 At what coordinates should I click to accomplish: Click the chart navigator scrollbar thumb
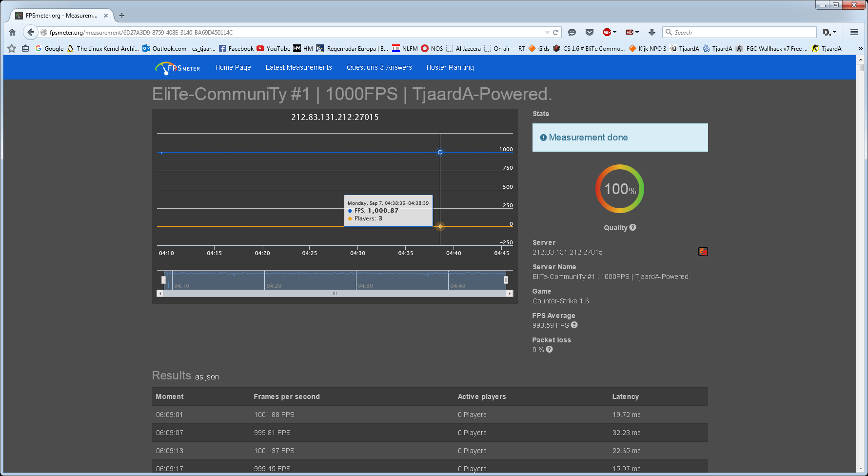tap(335, 293)
